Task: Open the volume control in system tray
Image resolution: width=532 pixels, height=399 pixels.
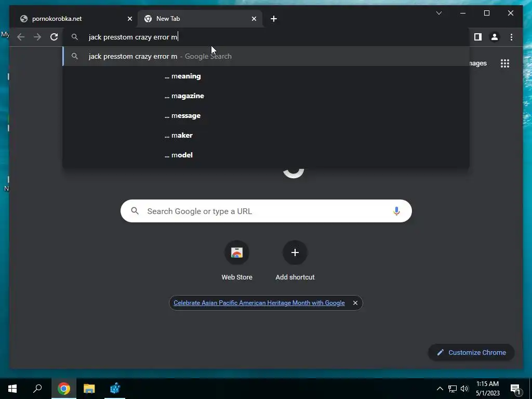Action: click(464, 389)
